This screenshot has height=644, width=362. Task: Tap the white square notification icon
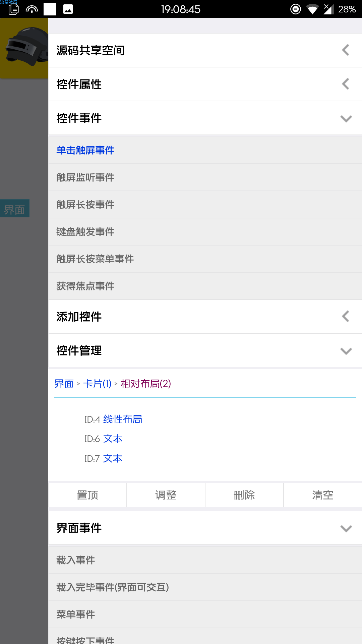tap(50, 9)
